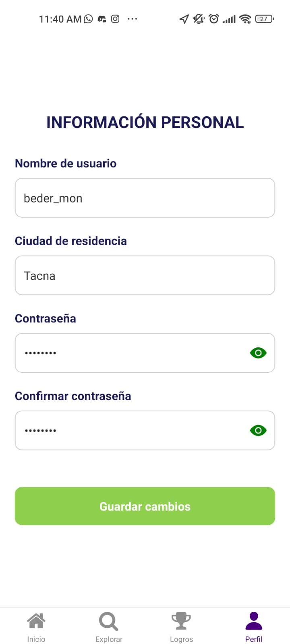Click into the Contraseña password field

(x=129, y=353)
